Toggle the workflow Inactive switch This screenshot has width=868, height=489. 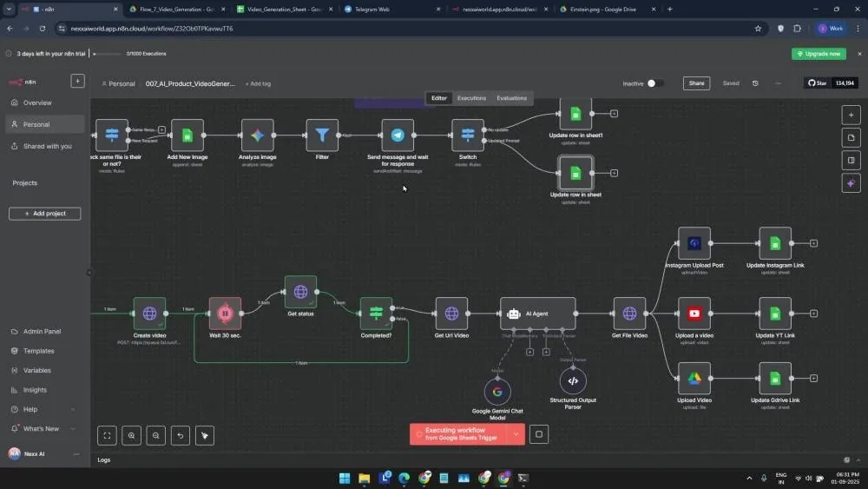click(654, 83)
